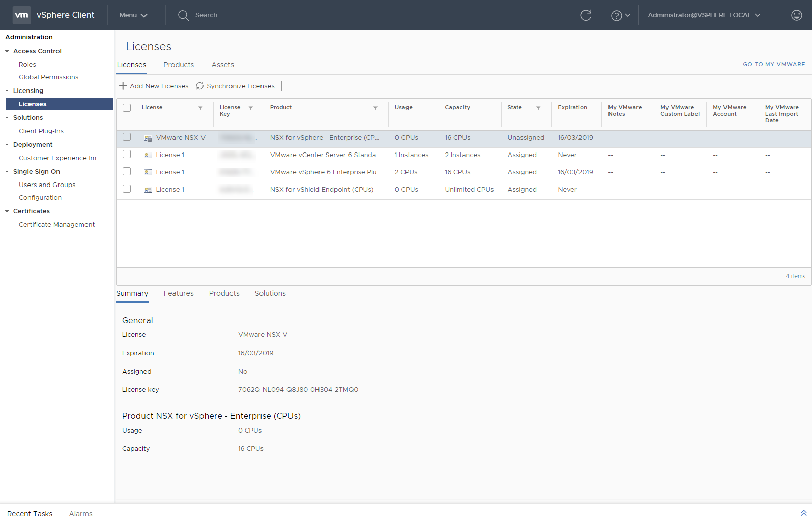Click Add New Licenses button

pyautogui.click(x=154, y=86)
